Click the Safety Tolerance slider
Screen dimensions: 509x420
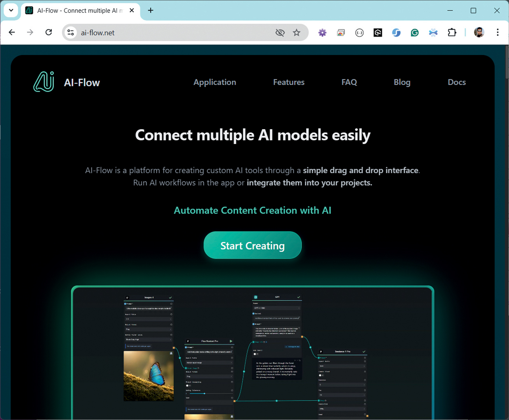pyautogui.click(x=205, y=394)
